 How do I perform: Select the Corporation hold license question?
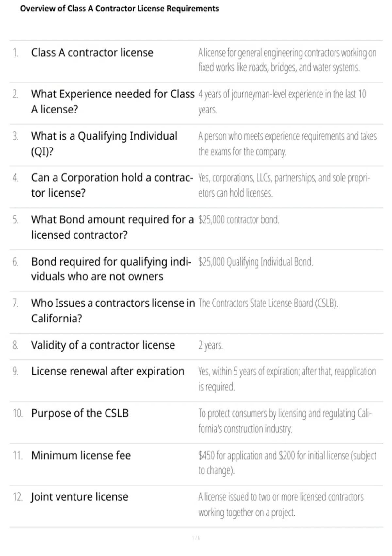(x=112, y=185)
